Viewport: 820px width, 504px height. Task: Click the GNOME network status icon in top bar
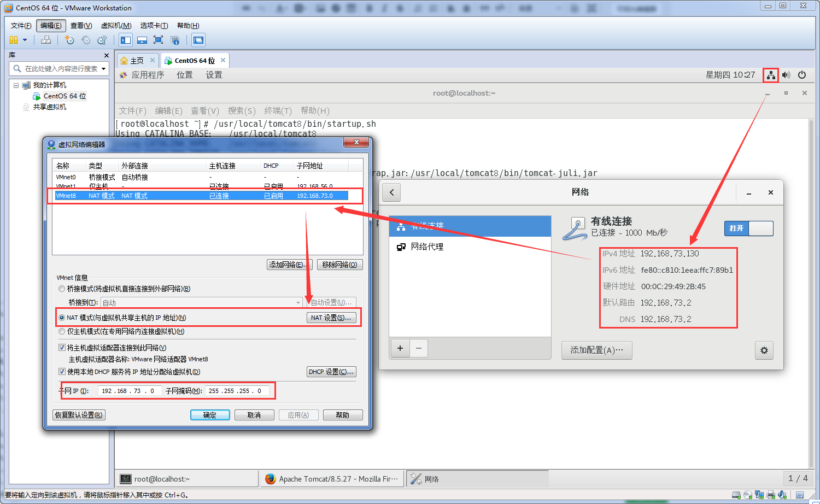coord(771,75)
